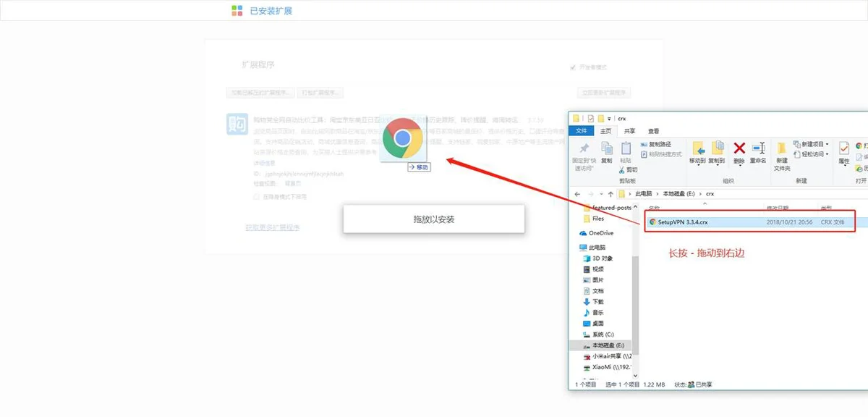This screenshot has width=868, height=417.
Task: Open the 文件 (File) menu tab
Action: [580, 131]
